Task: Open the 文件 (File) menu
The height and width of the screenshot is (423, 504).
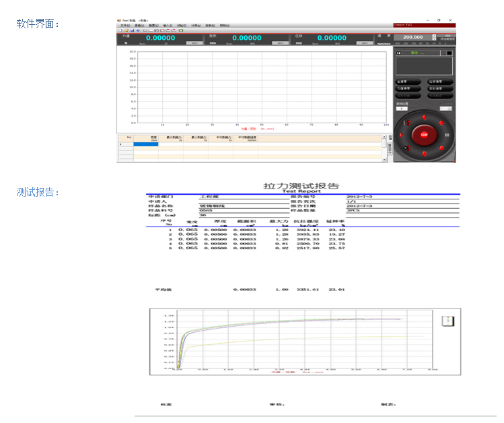Action: point(125,26)
